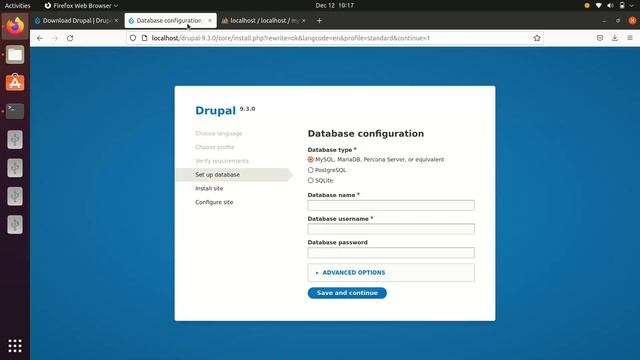The width and height of the screenshot is (640, 360).
Task: Click the volume icon in top bar
Action: click(x=610, y=5)
